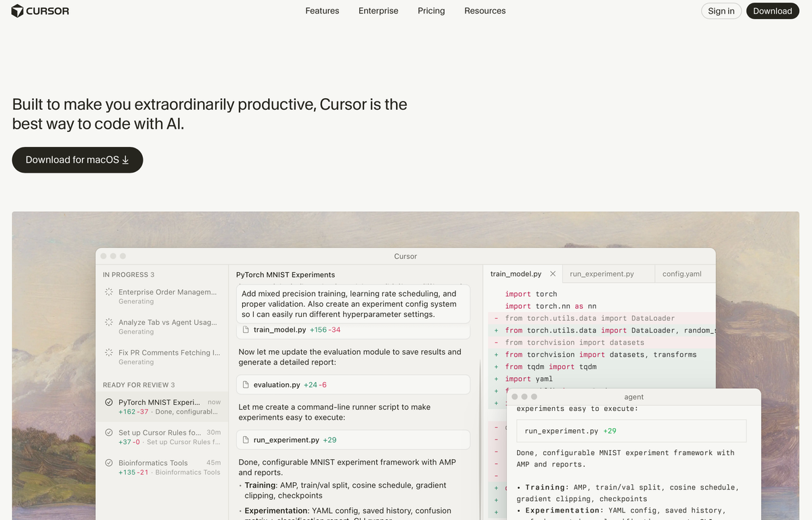Click removed line importing DataLoader only
This screenshot has width=812, height=520.
[589, 318]
